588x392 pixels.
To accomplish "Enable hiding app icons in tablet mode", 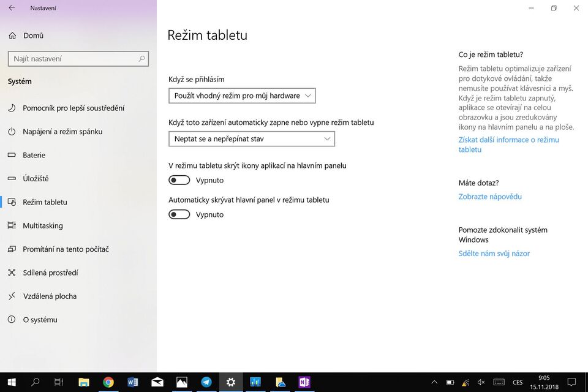I will point(179,179).
